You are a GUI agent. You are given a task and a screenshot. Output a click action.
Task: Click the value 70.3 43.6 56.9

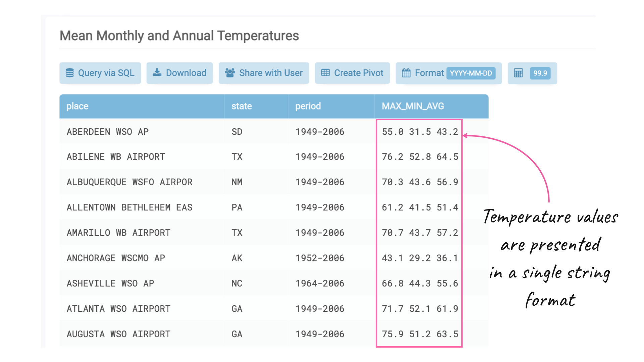coord(420,182)
